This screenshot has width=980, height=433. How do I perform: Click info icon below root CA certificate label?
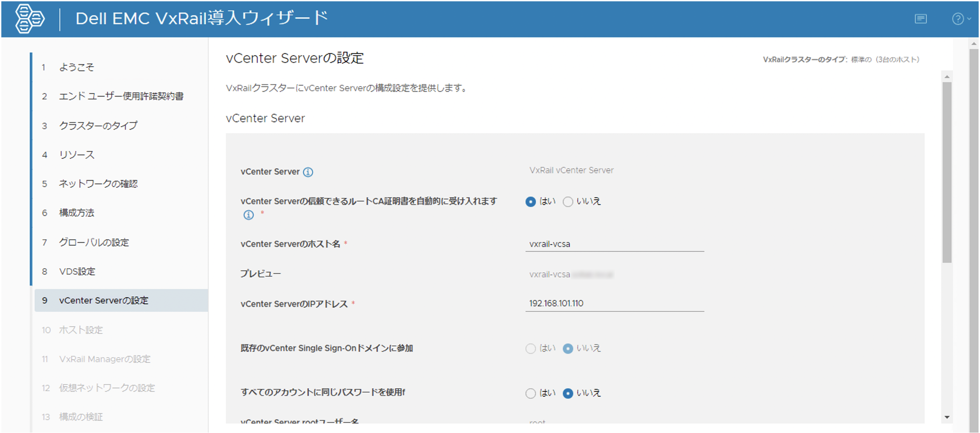click(x=249, y=215)
